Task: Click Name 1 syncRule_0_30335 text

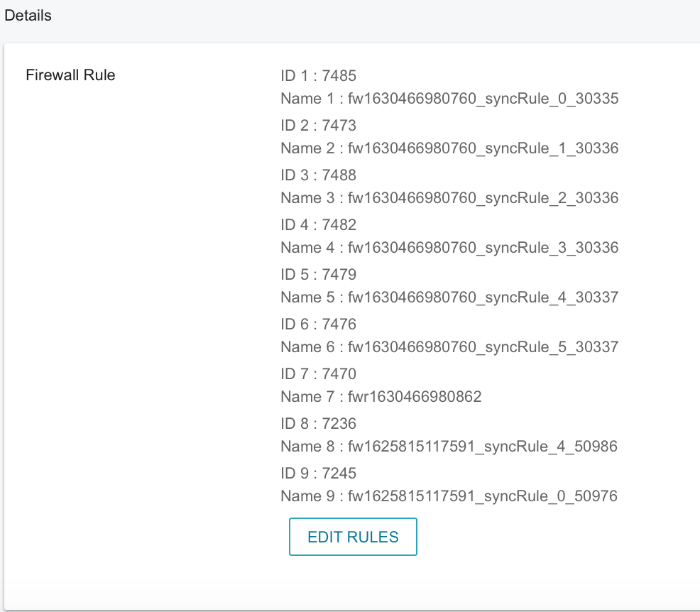Action: pyautogui.click(x=449, y=99)
